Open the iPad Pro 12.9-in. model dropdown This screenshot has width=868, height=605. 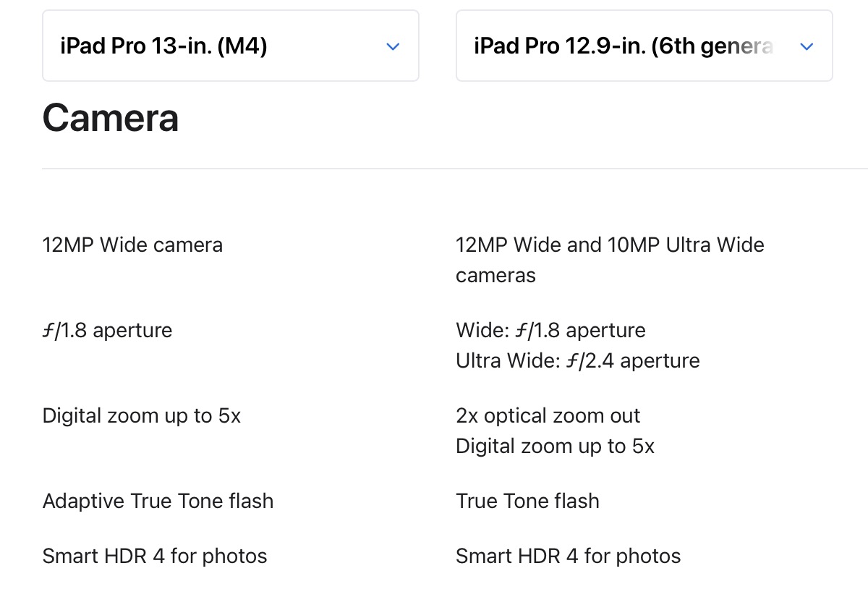tap(644, 46)
